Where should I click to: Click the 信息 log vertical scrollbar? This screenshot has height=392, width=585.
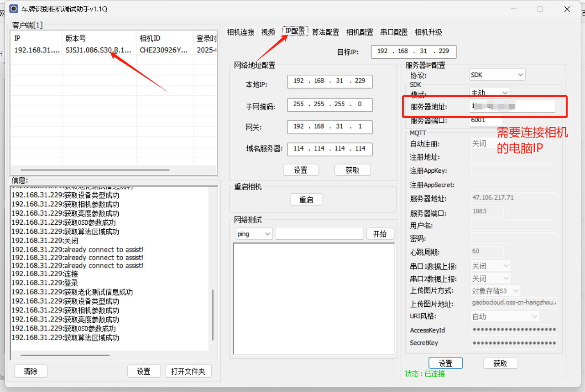pos(213,315)
